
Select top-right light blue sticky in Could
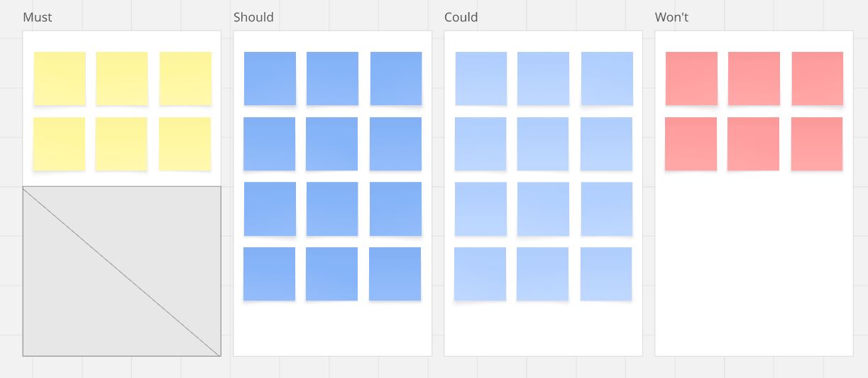point(607,78)
